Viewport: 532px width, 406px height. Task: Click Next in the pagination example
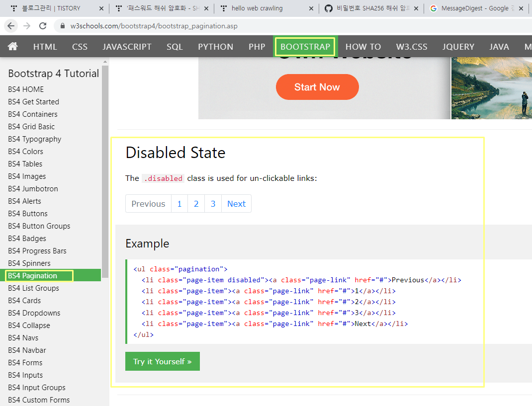click(x=237, y=204)
